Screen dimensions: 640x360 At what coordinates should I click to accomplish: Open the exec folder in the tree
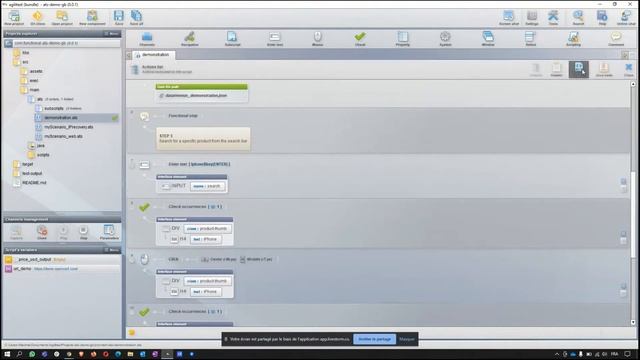33,80
